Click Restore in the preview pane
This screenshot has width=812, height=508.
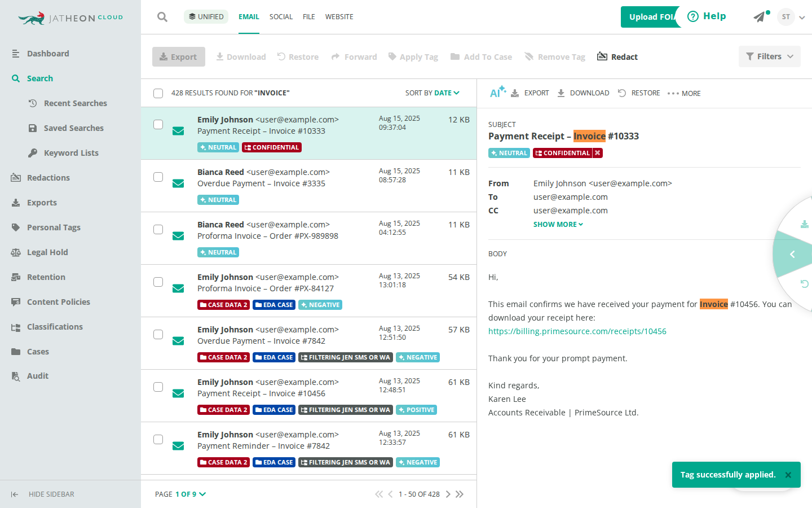pyautogui.click(x=639, y=93)
